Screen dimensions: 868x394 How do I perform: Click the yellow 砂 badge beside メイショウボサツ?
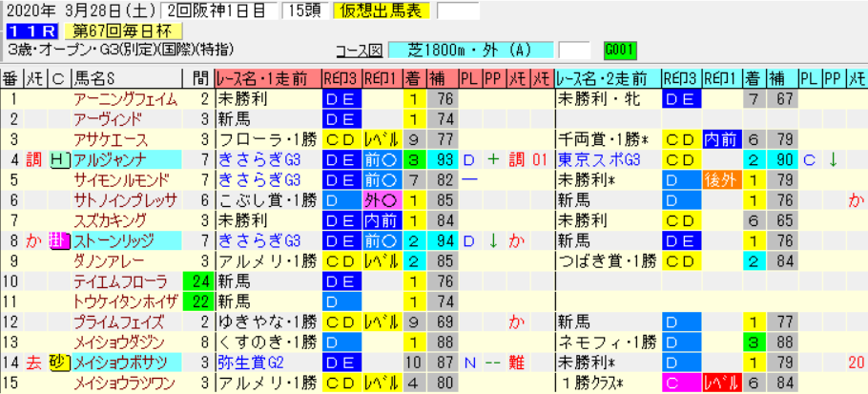click(x=59, y=363)
